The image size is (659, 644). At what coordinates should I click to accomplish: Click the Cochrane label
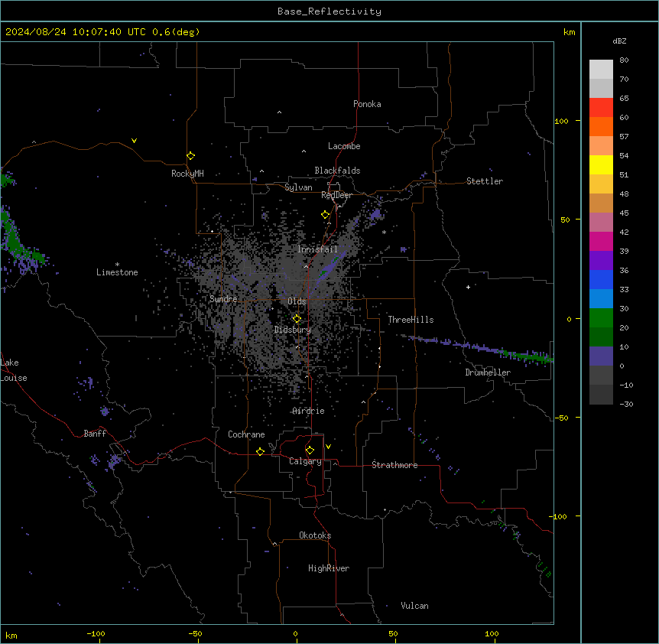tap(246, 434)
